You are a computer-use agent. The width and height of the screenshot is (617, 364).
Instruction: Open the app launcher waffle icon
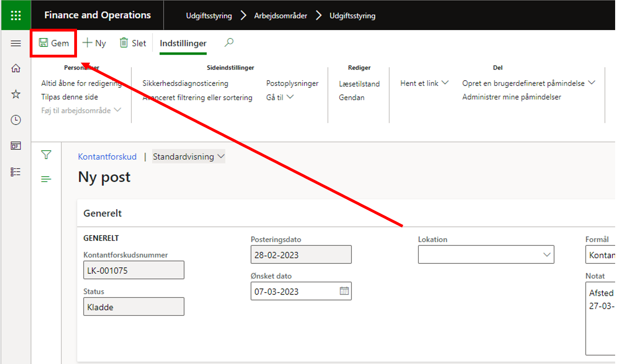(16, 15)
